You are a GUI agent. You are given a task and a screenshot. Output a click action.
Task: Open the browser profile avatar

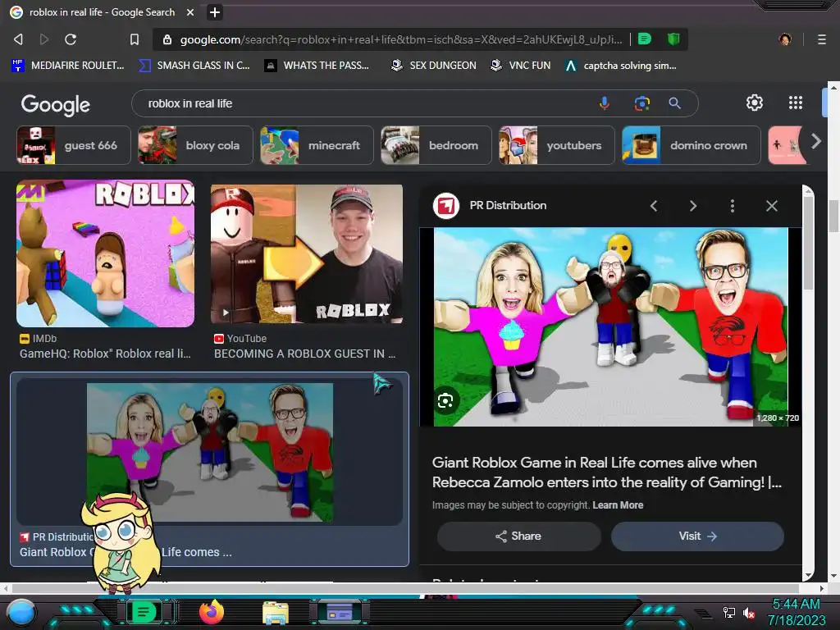[x=785, y=39]
